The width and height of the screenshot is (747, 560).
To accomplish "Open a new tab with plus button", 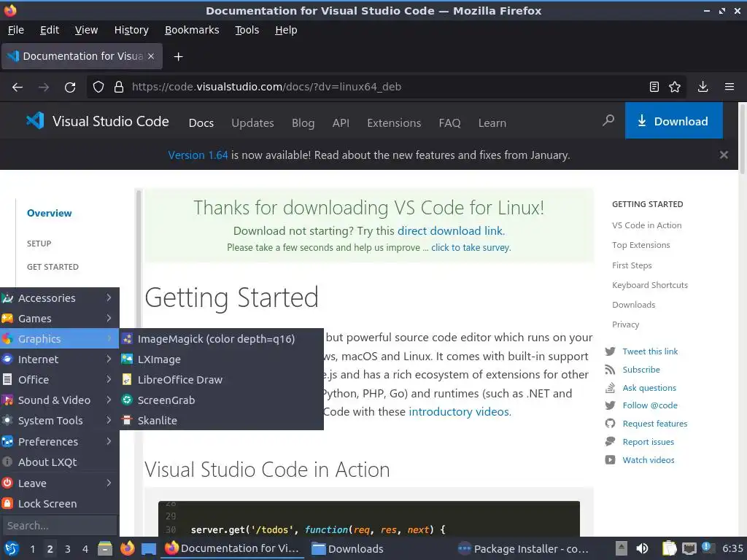I will (178, 57).
